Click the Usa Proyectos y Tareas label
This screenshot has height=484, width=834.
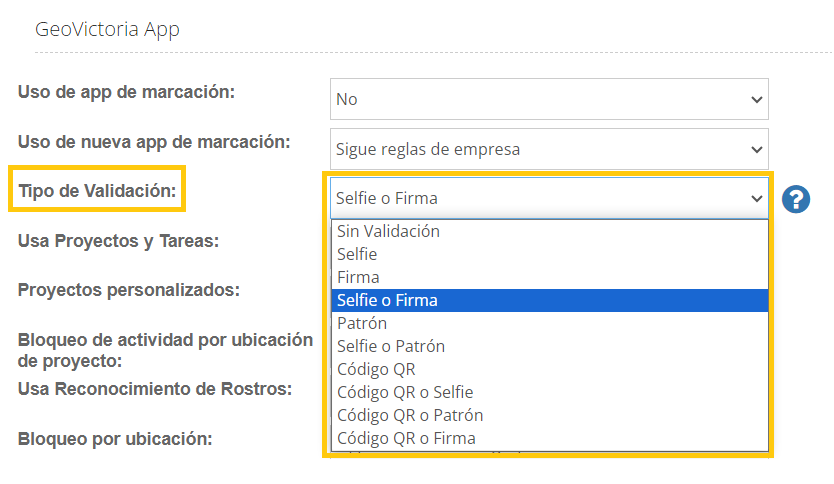tap(118, 240)
